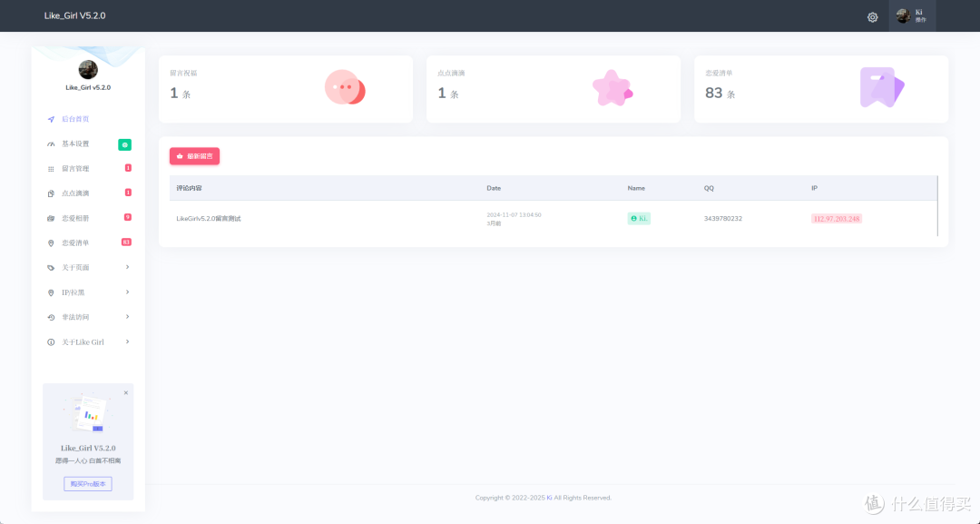The width and height of the screenshot is (980, 524).
Task: Expand the 关于Like Girl submenu chevron
Action: click(128, 341)
